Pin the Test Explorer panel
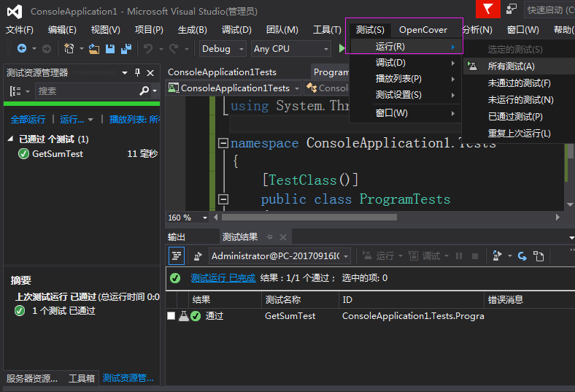Viewport: 575px width, 392px height. [137, 72]
